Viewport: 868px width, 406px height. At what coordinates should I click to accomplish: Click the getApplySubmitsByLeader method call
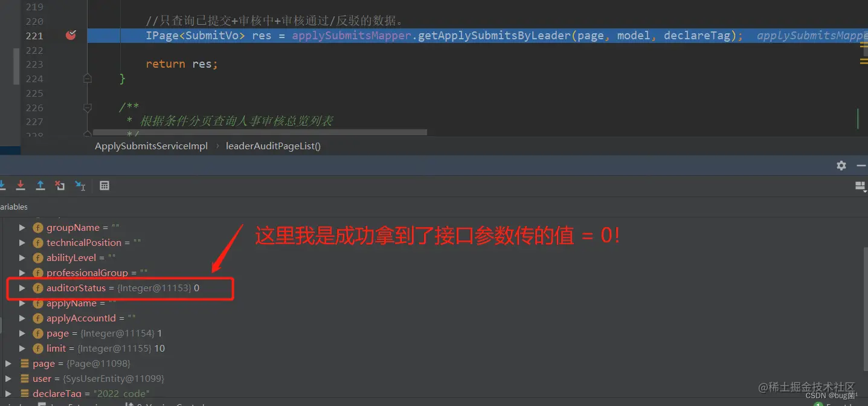pos(495,36)
